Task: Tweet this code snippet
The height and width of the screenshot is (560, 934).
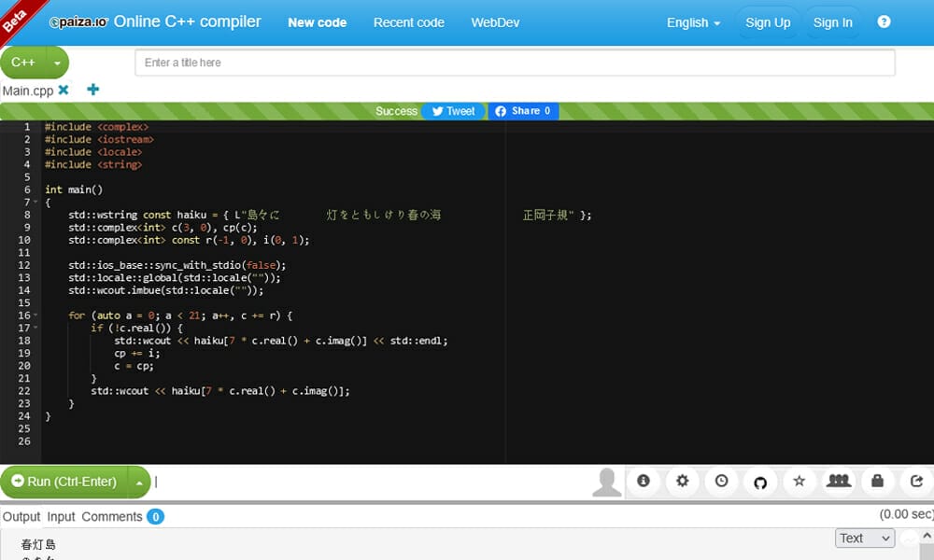Action: [x=453, y=110]
